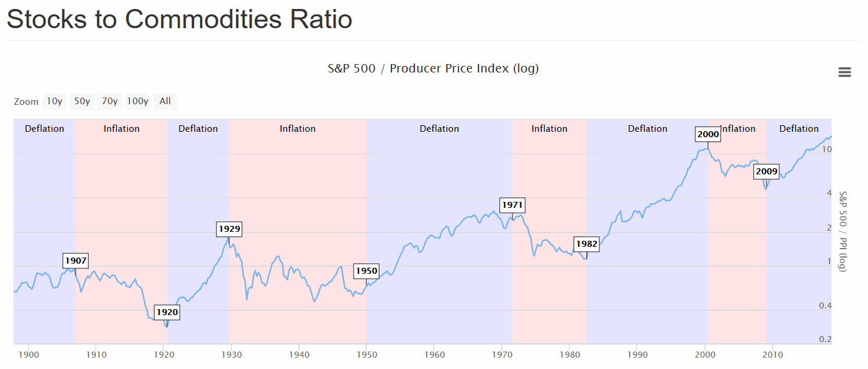Set zoom range to 100y

(x=137, y=101)
